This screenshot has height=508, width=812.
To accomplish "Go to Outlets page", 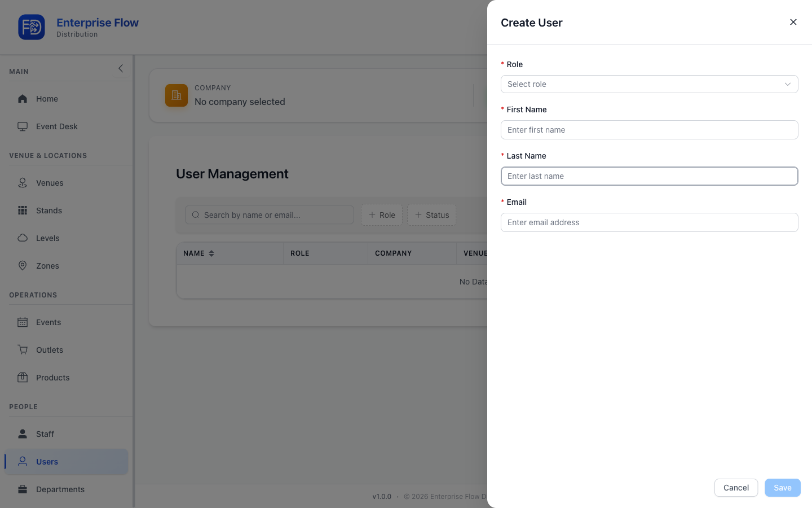I will click(x=67, y=350).
